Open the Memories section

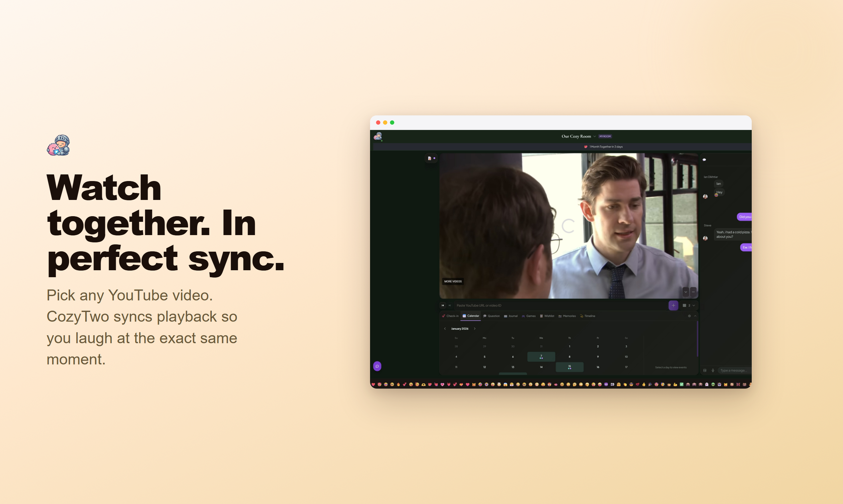click(x=567, y=316)
